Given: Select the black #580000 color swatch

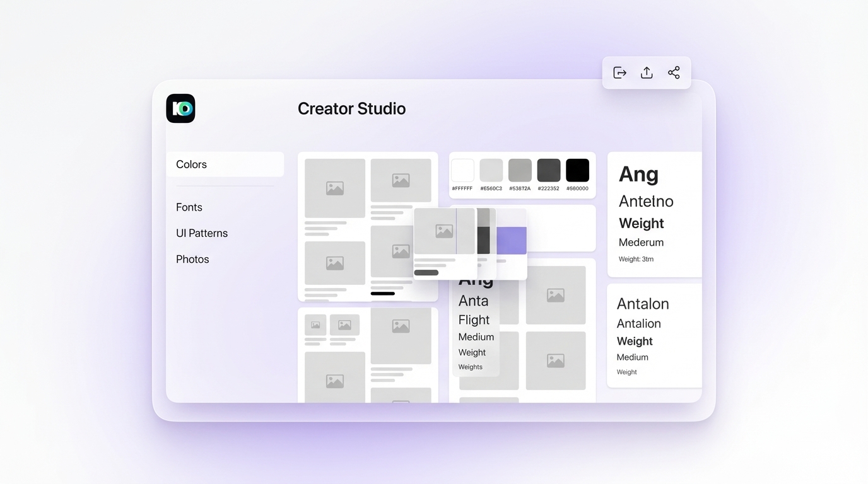Looking at the screenshot, I should pyautogui.click(x=577, y=170).
